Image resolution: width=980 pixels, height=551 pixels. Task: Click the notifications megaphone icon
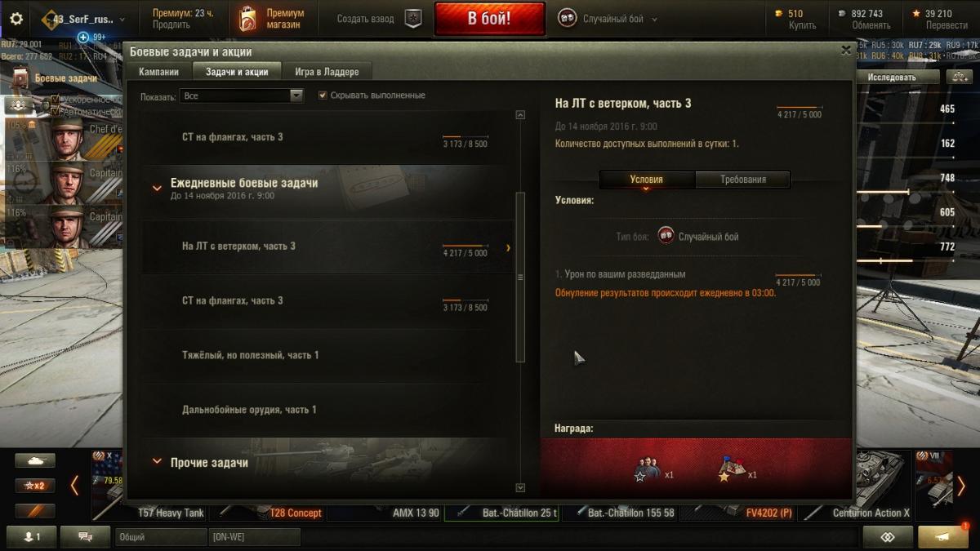943,537
